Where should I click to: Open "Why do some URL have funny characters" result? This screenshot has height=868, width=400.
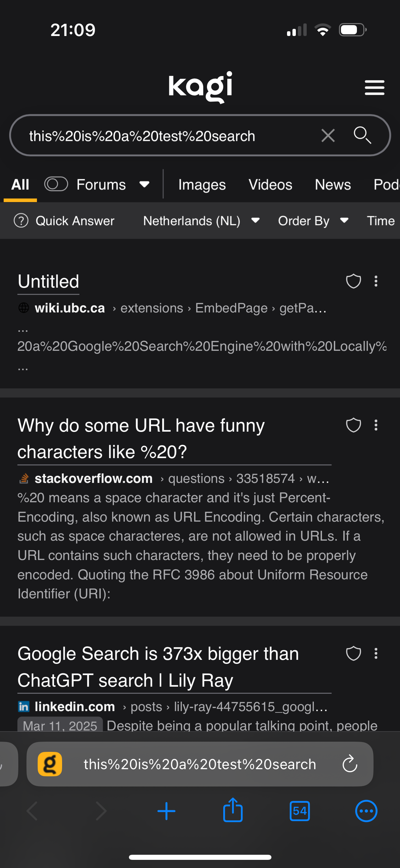coord(141,438)
